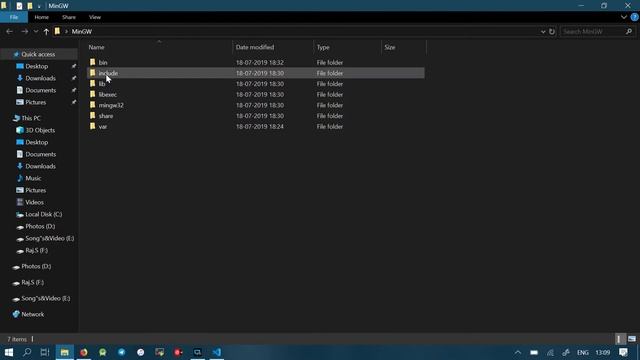
Task: Open Raj.S (F:) under This PC
Action: (36, 250)
